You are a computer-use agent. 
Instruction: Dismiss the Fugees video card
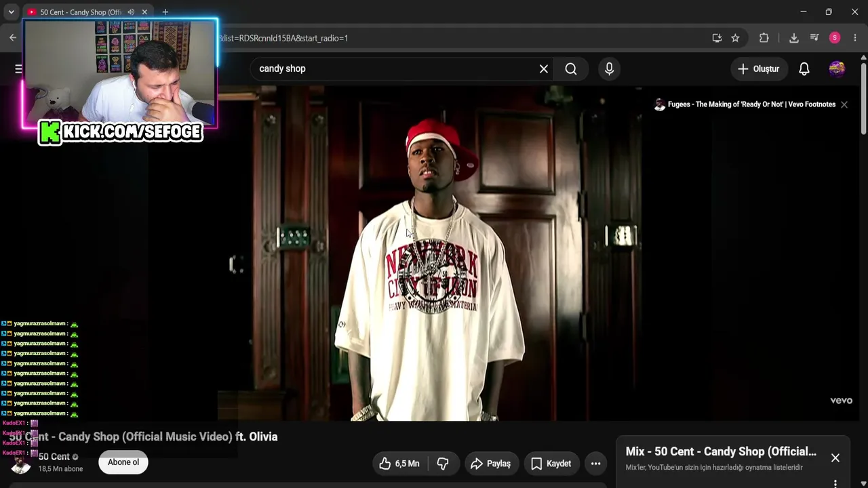844,104
